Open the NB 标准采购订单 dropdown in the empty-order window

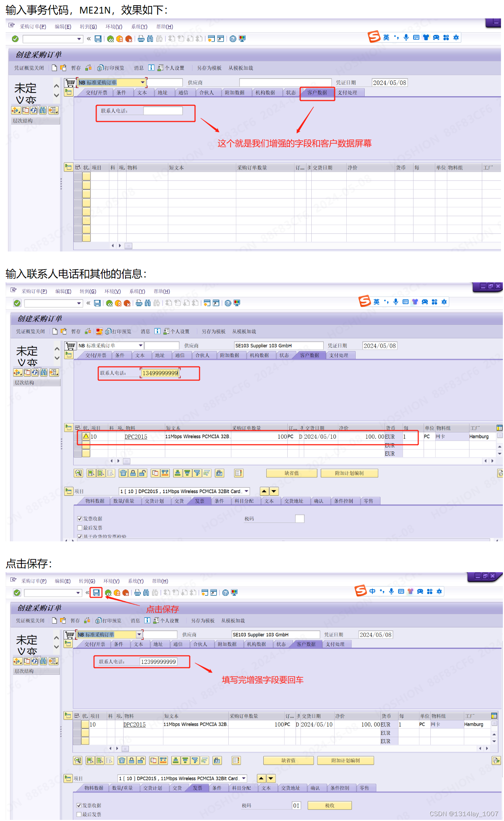(143, 82)
